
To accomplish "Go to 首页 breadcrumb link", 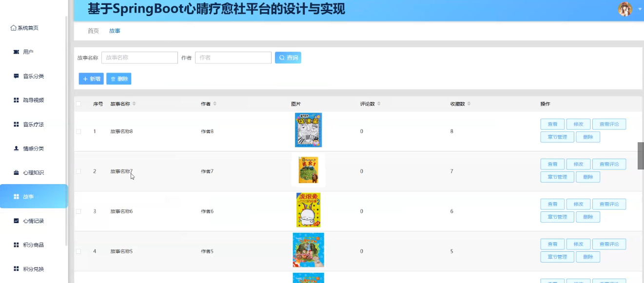I will coord(93,31).
